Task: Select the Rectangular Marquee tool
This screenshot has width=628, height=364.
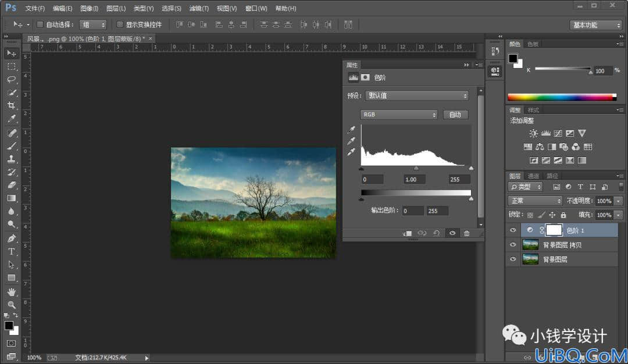Action: click(12, 66)
